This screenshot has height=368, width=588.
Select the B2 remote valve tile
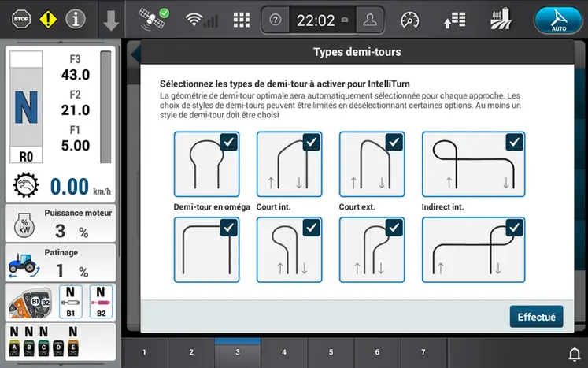[x=101, y=302]
